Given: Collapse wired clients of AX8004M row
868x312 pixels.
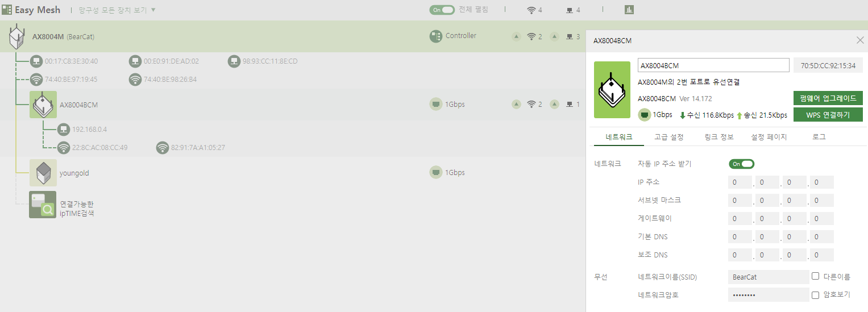Looking at the screenshot, I should point(555,37).
